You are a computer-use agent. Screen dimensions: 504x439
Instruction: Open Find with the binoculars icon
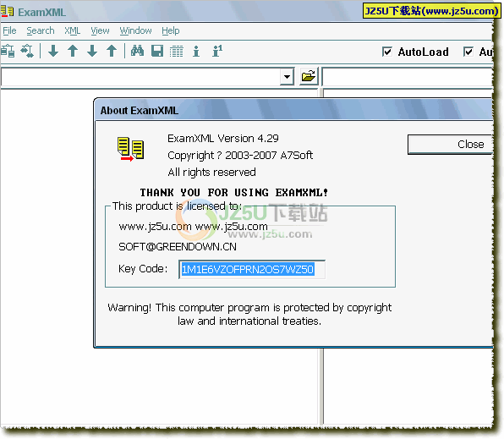click(x=137, y=51)
